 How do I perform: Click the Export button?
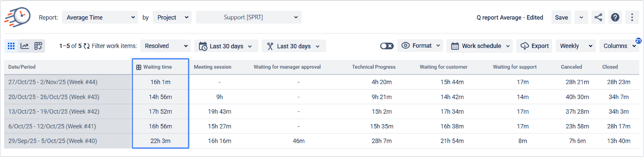[x=535, y=46]
